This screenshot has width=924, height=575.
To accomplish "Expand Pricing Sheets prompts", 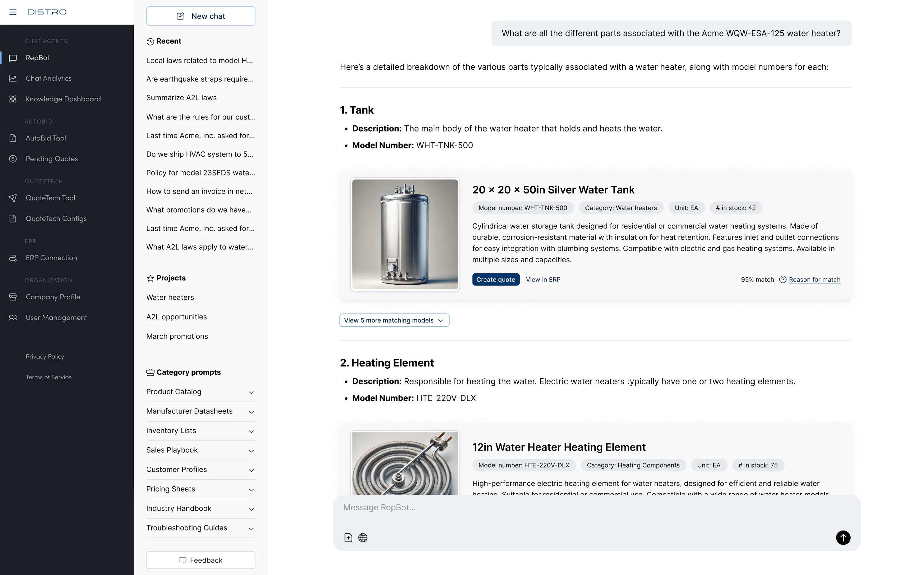I will (x=201, y=489).
